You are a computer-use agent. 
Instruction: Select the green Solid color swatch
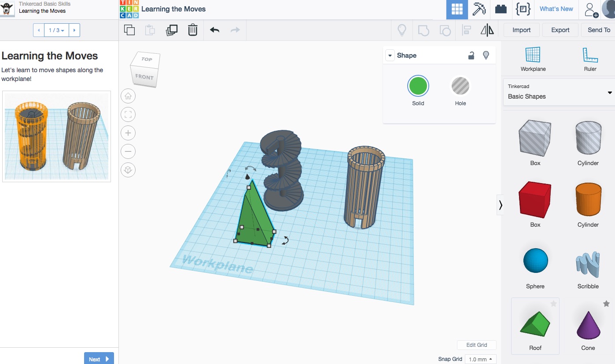418,86
